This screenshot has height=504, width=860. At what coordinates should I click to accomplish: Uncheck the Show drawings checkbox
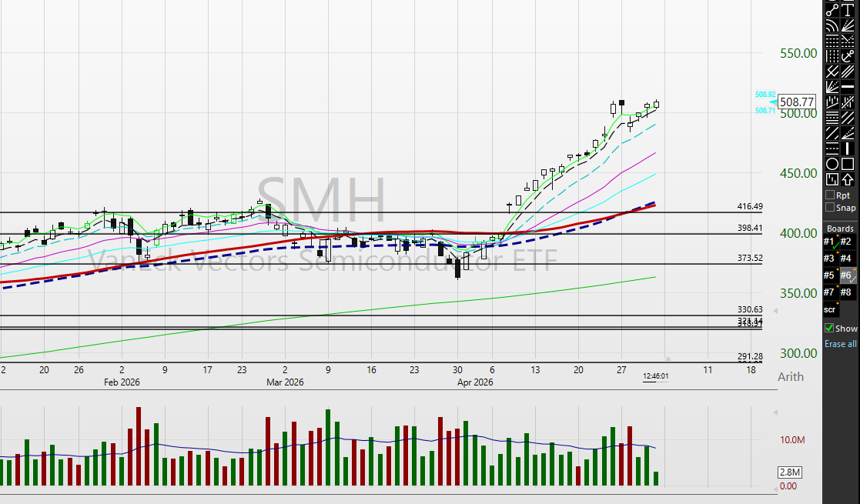click(x=829, y=328)
